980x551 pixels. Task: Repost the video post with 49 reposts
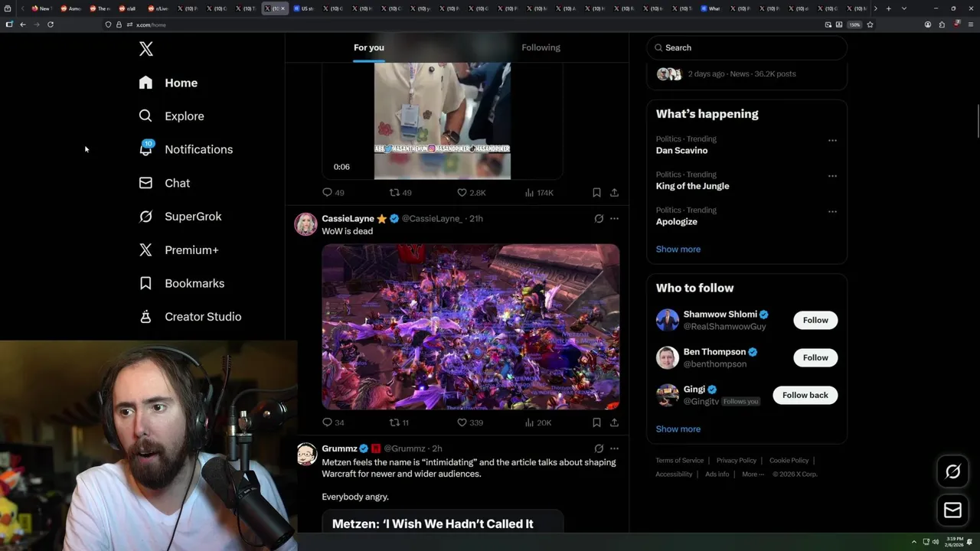click(400, 193)
